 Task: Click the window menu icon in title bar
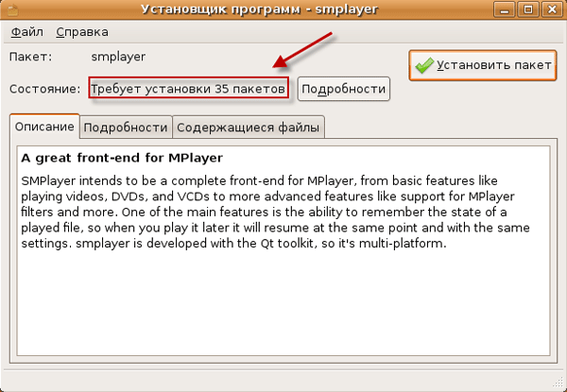click(x=13, y=10)
